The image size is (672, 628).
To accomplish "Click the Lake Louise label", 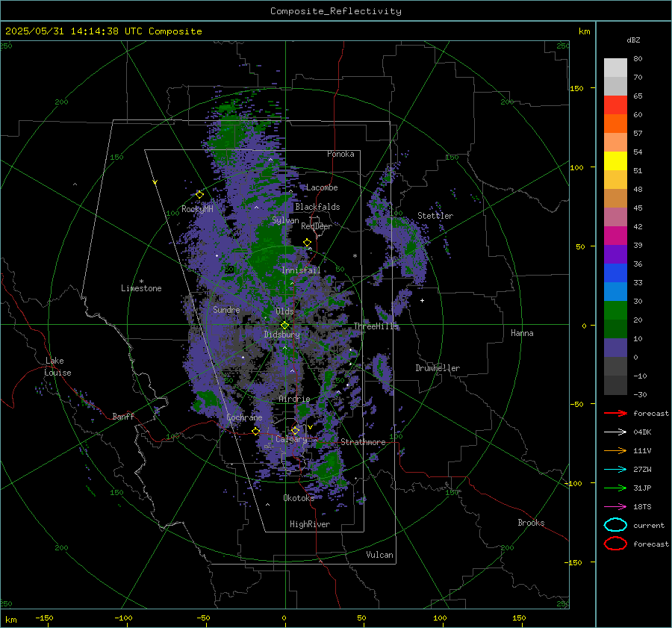I will click(57, 367).
